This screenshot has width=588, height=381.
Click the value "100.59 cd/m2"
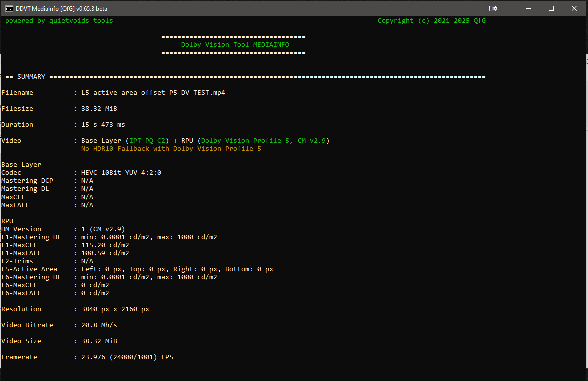[x=105, y=253]
